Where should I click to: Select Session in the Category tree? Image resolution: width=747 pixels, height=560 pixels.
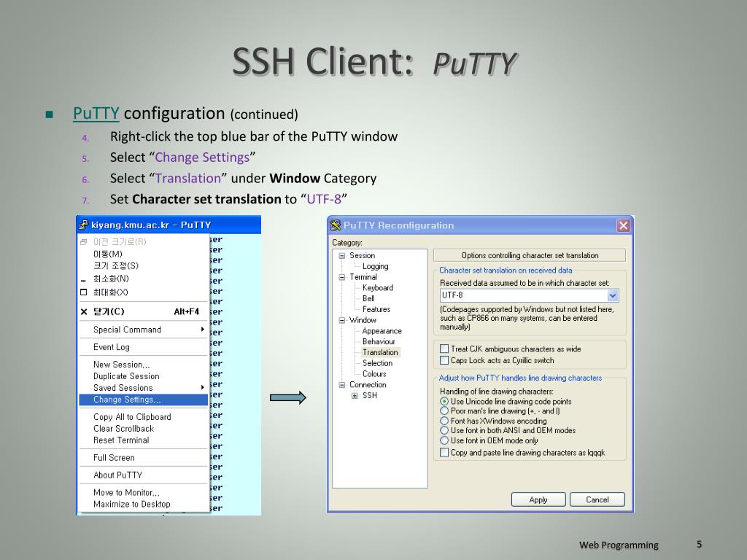click(x=362, y=256)
